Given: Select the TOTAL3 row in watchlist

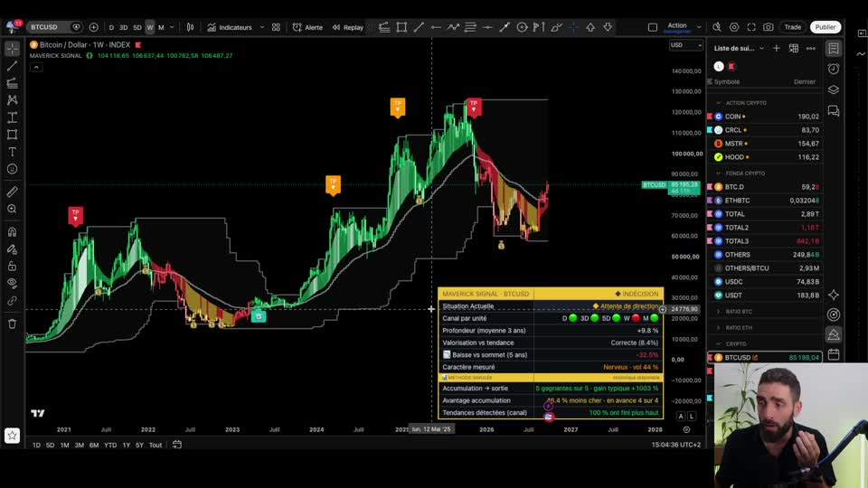Looking at the screenshot, I should (x=765, y=241).
